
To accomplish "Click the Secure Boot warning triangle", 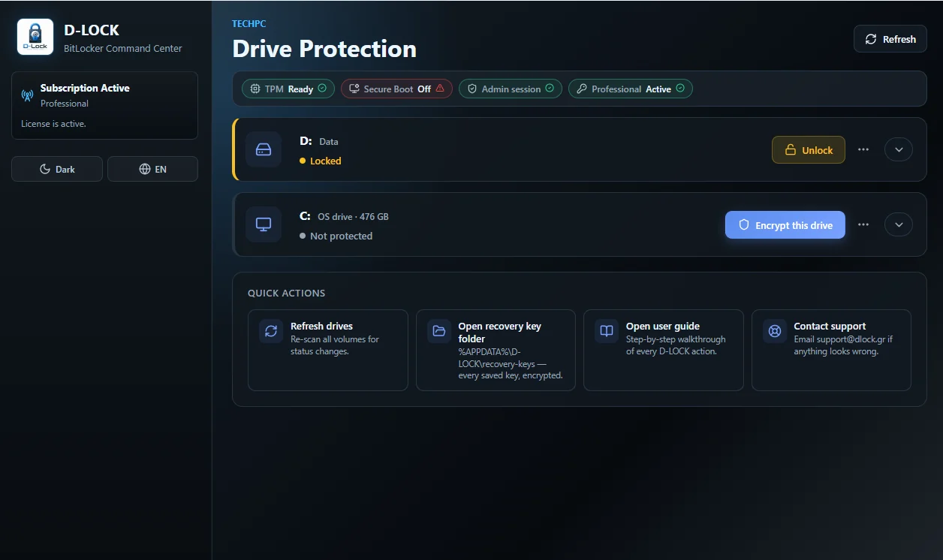I will click(x=440, y=89).
